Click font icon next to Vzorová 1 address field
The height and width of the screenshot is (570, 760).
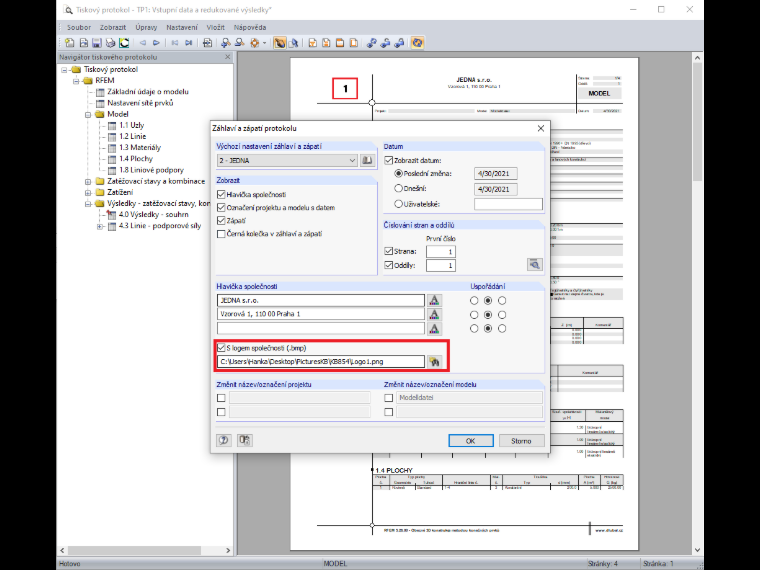[x=434, y=315]
